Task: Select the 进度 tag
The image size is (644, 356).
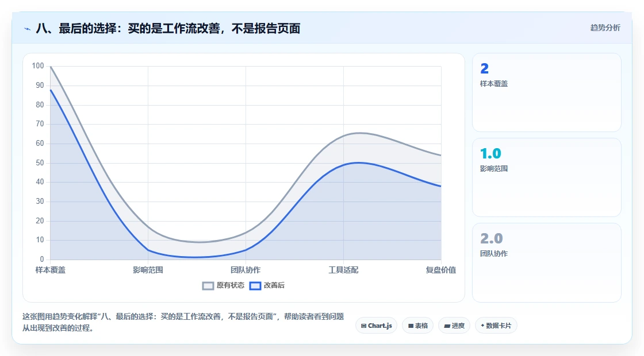Action: click(x=454, y=326)
